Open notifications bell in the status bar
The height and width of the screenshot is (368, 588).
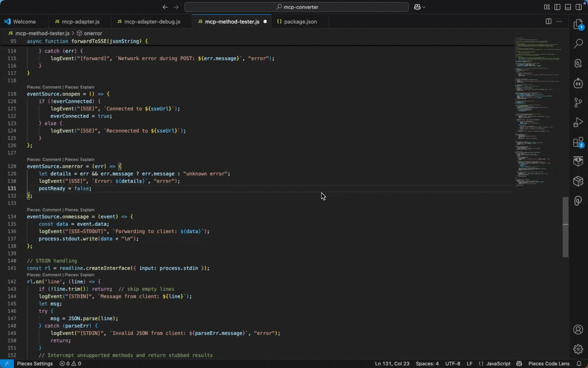coord(579,364)
